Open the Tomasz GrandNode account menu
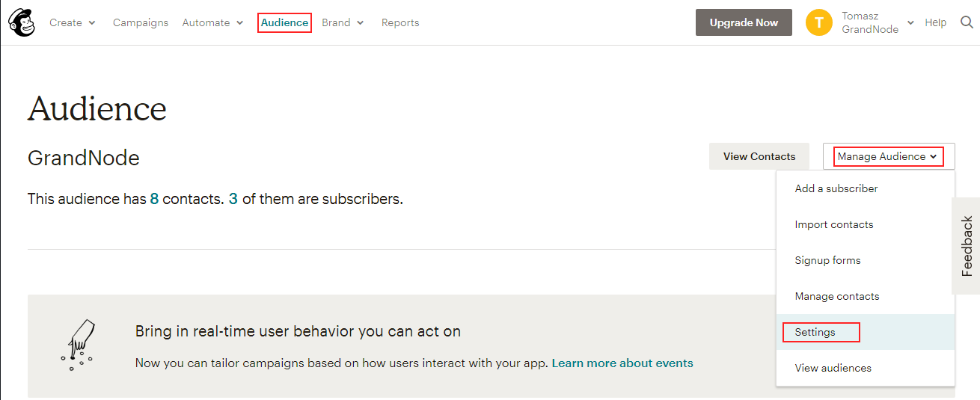980x400 pixels. tap(878, 22)
